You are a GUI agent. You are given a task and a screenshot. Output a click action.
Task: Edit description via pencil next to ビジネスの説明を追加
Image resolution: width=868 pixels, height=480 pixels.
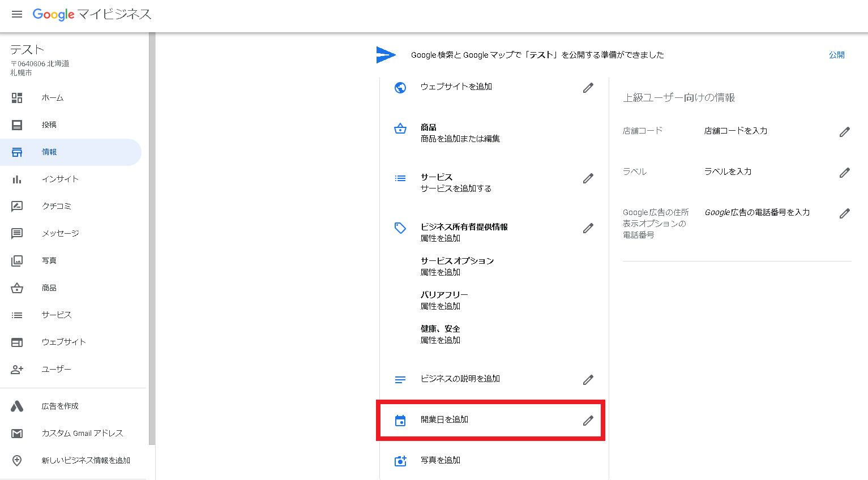coord(588,380)
